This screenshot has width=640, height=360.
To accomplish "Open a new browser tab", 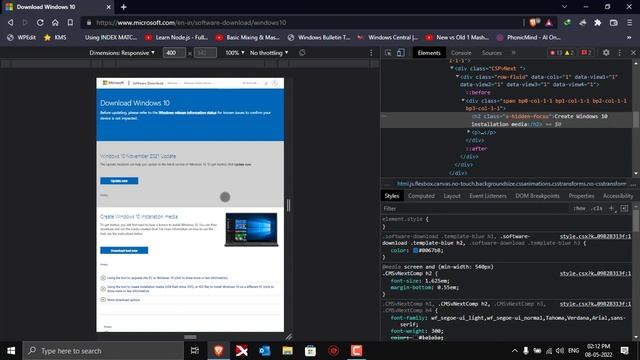I will pyautogui.click(x=124, y=7).
